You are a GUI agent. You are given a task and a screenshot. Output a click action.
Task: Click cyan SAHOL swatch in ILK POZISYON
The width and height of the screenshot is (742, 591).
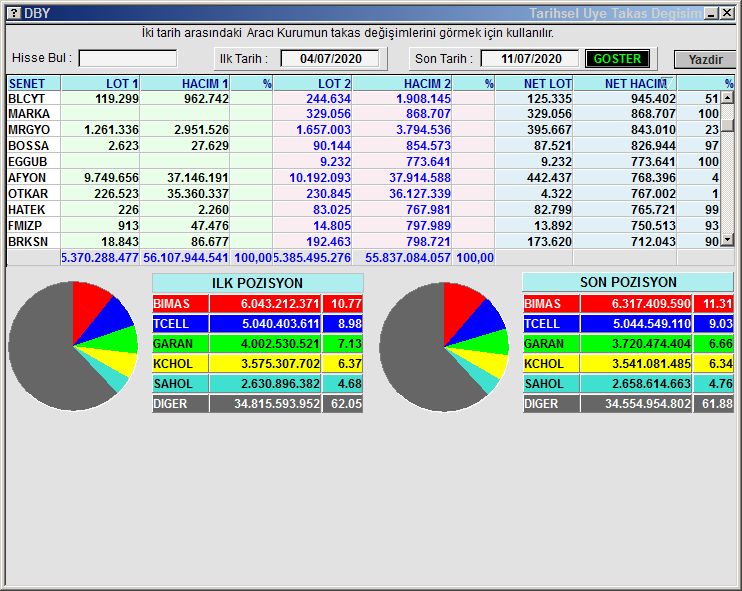click(x=180, y=384)
